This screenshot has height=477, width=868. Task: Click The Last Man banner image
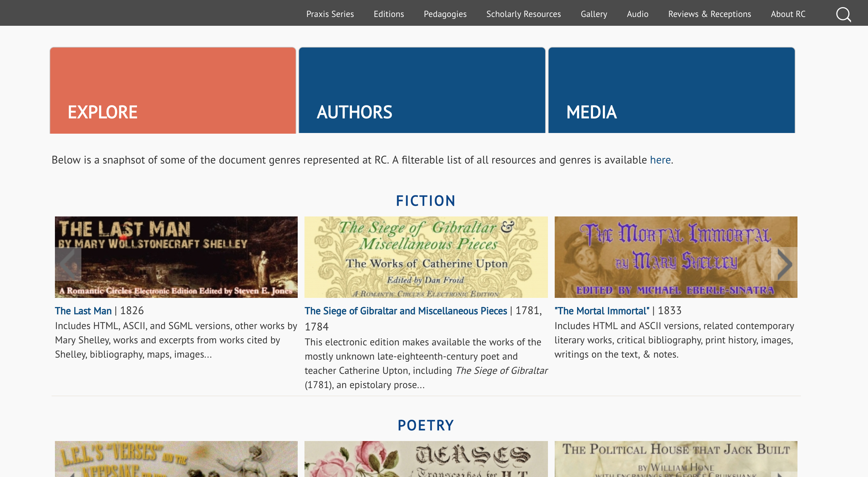tap(176, 257)
